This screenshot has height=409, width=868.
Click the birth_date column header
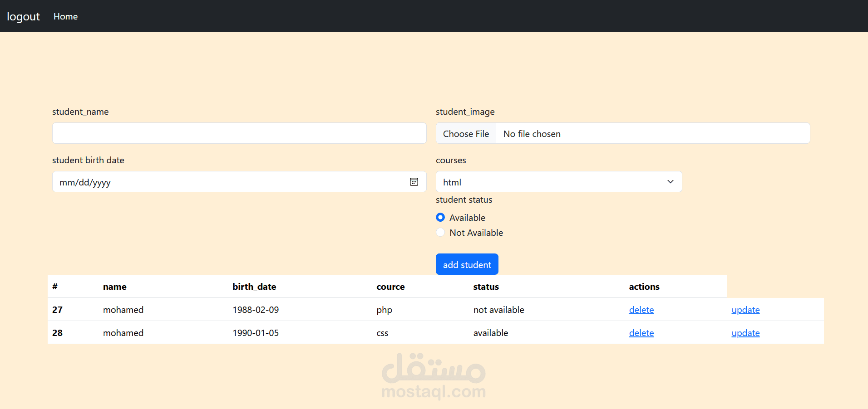[x=254, y=287]
